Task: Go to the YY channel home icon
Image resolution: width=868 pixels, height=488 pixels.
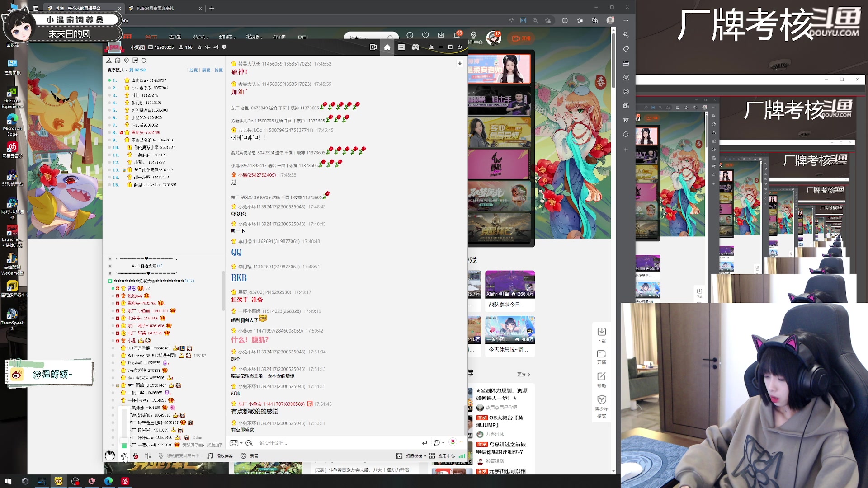Action: coord(387,47)
